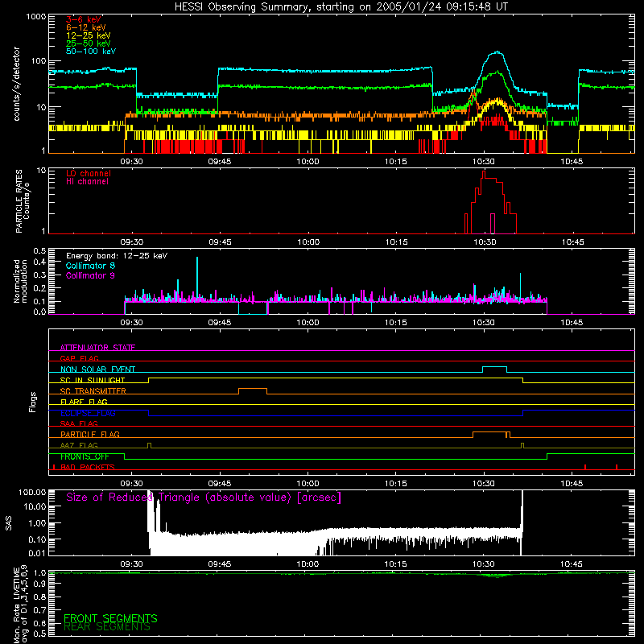Click the Normalized modulation axis label
The image size is (644, 644).
[x=21, y=281]
